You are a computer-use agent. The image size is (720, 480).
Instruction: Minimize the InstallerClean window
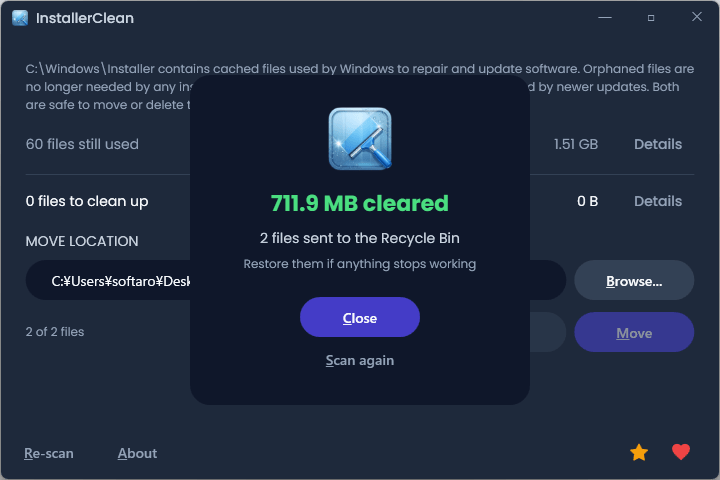605,18
